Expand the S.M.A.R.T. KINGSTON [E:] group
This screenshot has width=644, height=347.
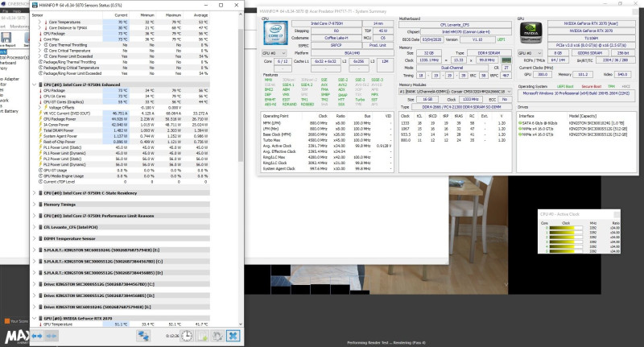pyautogui.click(x=34, y=250)
